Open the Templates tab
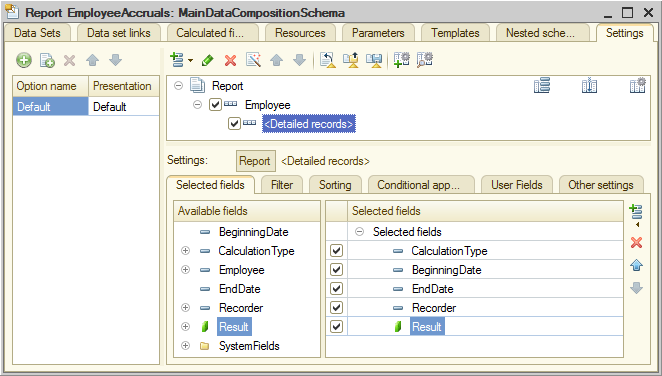662x376 pixels. [x=455, y=33]
